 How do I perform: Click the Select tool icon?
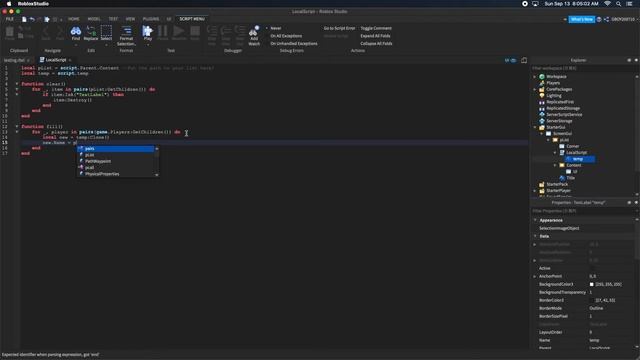(106, 31)
